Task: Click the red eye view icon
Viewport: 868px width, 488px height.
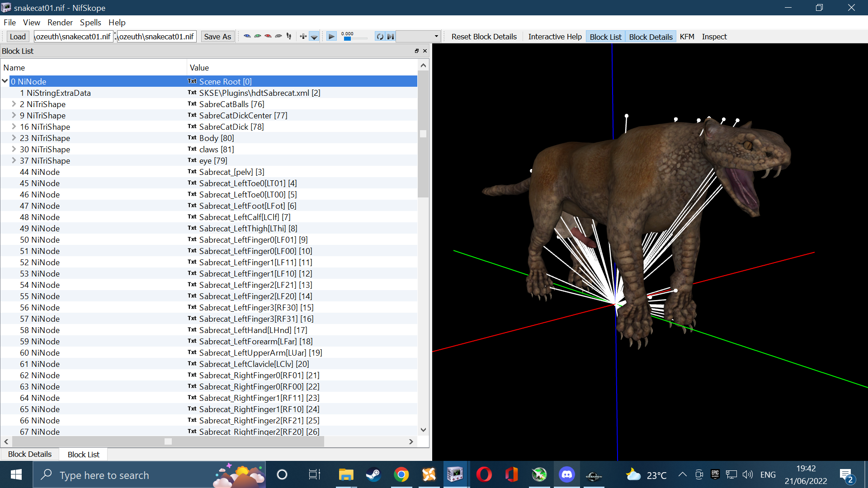Action: (x=268, y=36)
